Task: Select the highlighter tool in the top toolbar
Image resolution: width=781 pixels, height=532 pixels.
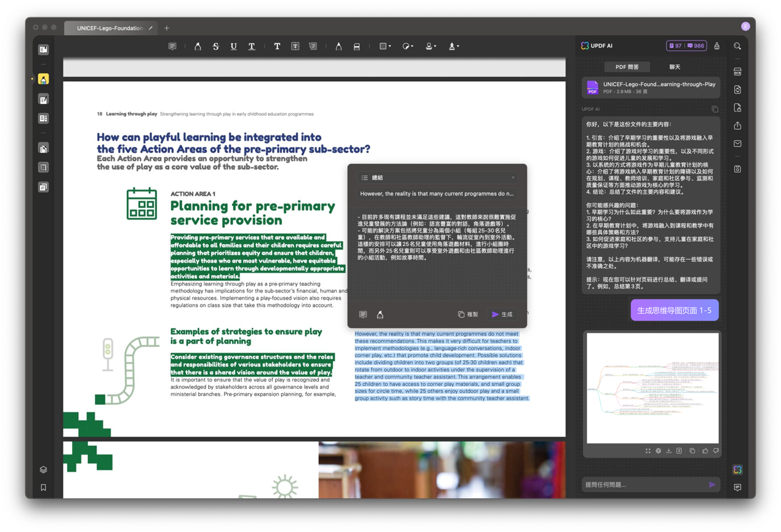Action: 198,46
